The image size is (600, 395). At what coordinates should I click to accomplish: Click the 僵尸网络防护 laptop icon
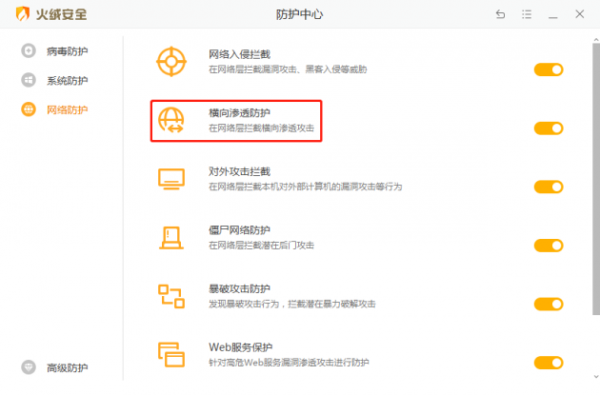click(171, 238)
